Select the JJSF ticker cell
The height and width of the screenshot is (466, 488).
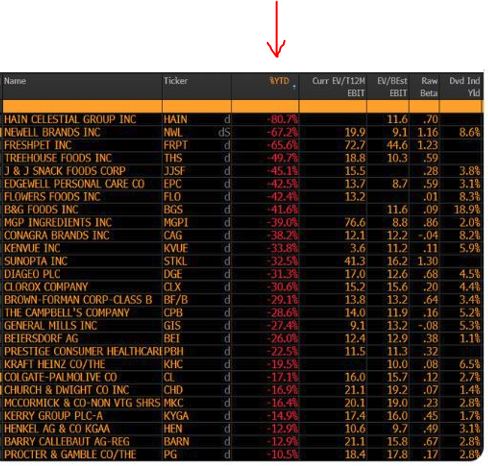[x=175, y=171]
